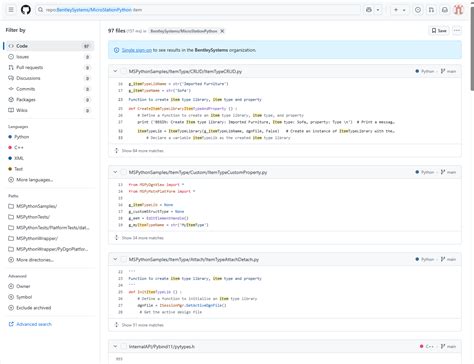Open the notifications inbox icon
This screenshot has height=364, width=474.
pyautogui.click(x=445, y=10)
